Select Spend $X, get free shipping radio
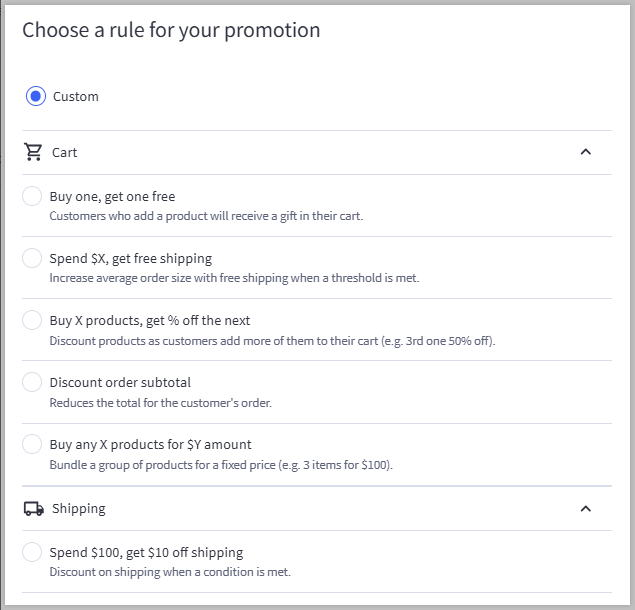 point(32,258)
